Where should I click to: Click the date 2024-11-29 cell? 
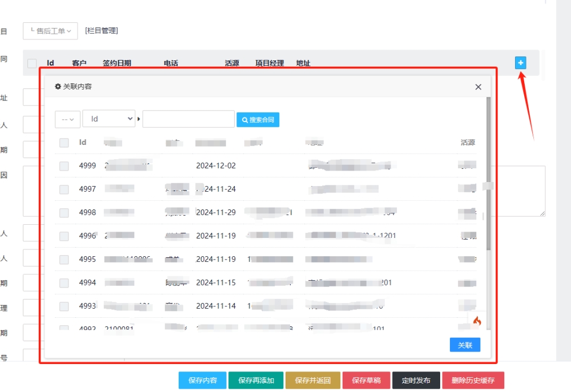(216, 212)
